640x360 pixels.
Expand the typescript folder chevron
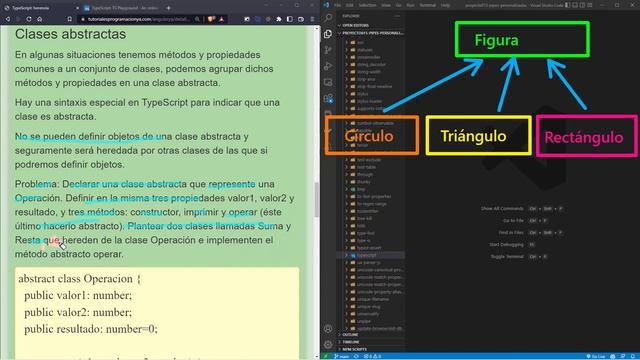click(x=347, y=255)
